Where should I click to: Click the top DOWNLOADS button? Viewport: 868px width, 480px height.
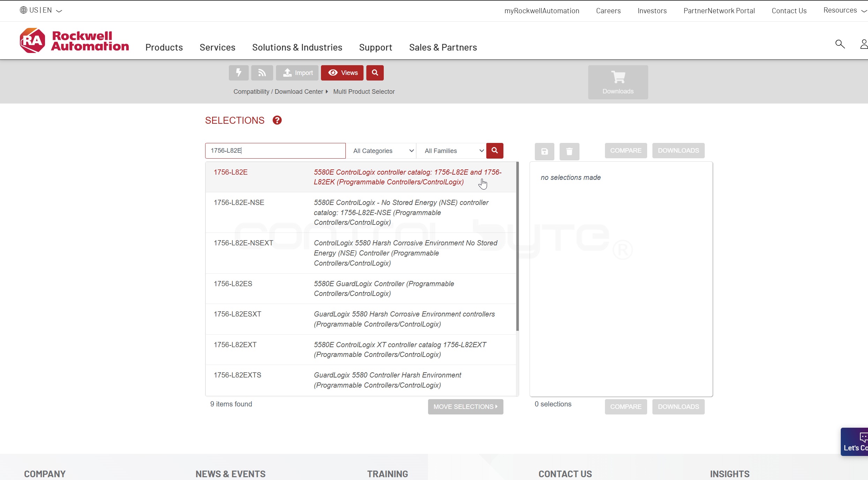pos(679,151)
